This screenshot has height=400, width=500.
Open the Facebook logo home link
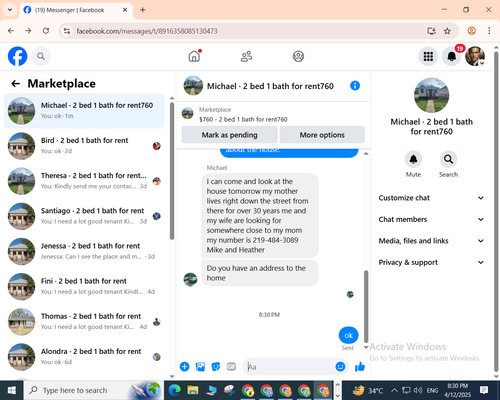tap(17, 56)
